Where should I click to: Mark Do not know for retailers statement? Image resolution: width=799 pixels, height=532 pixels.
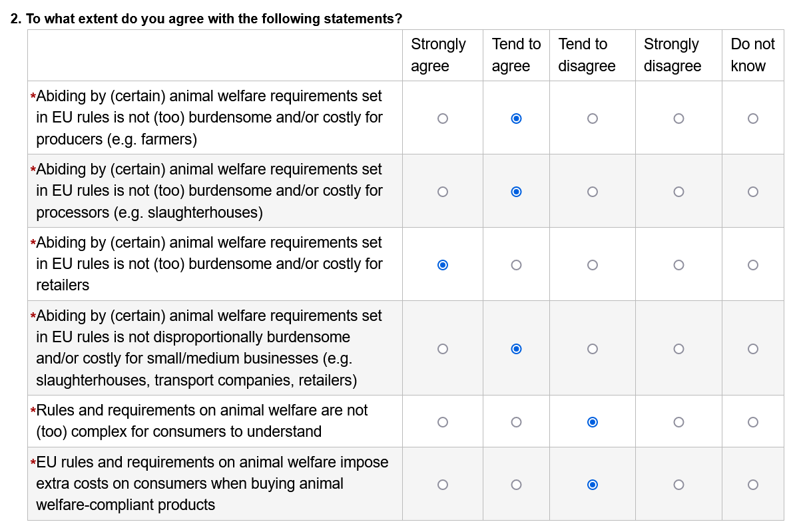[753, 265]
